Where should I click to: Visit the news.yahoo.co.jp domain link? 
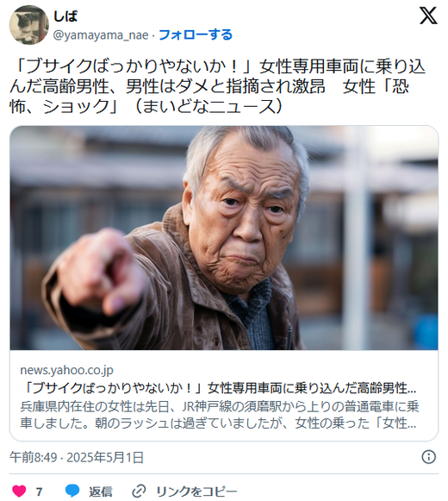[66, 370]
